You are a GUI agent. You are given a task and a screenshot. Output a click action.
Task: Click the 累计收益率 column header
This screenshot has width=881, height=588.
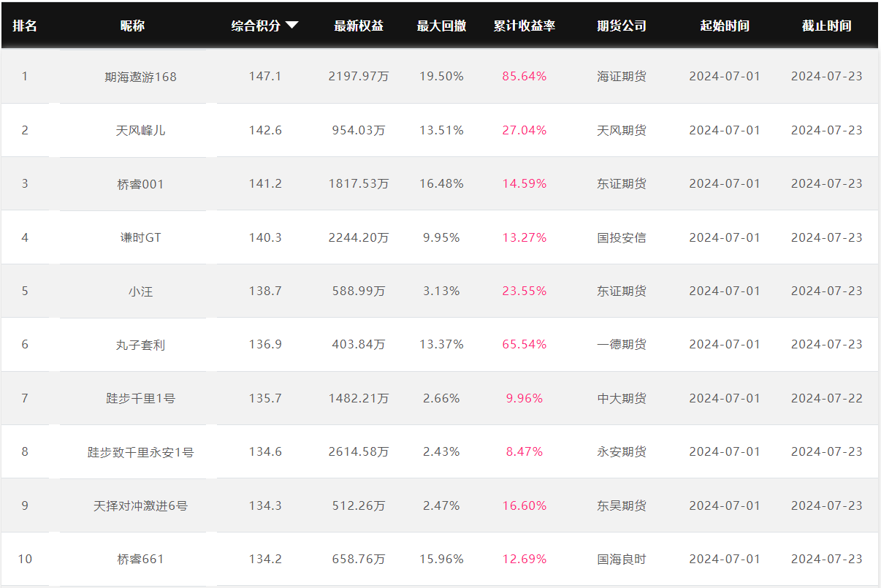tap(525, 26)
